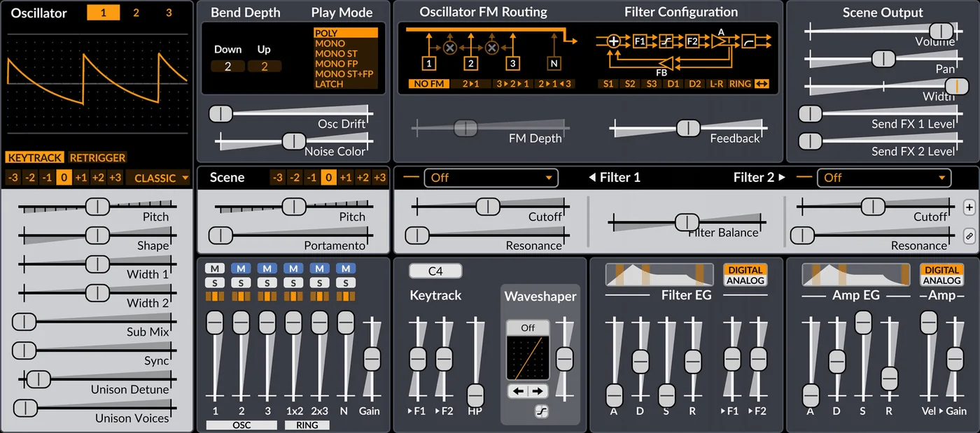Image resolution: width=980 pixels, height=433 pixels.
Task: Click the Amp EG envelope shape display
Action: [x=856, y=274]
